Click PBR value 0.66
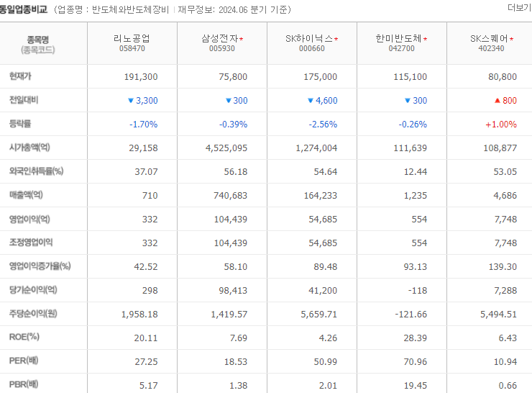Screen dimensions: 532x393 [x=508, y=386]
